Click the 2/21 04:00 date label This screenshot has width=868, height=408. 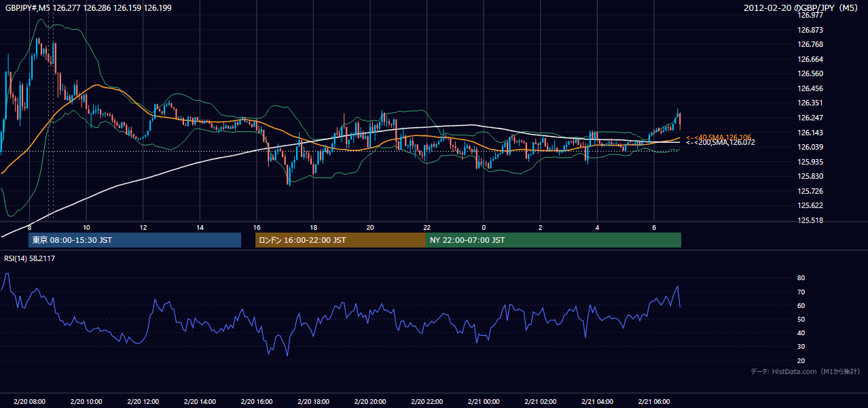click(597, 402)
